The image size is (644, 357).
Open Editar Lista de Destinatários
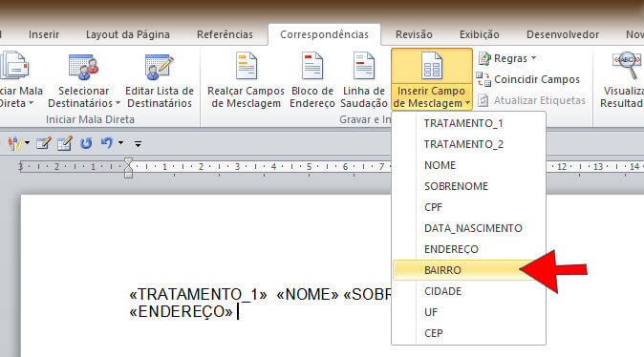tap(160, 81)
